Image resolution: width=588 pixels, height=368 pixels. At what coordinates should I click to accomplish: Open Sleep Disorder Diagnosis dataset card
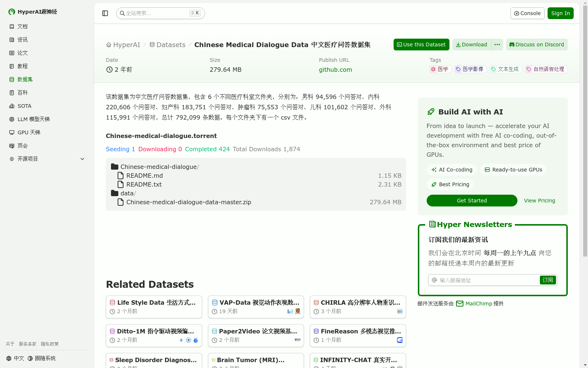point(154,361)
